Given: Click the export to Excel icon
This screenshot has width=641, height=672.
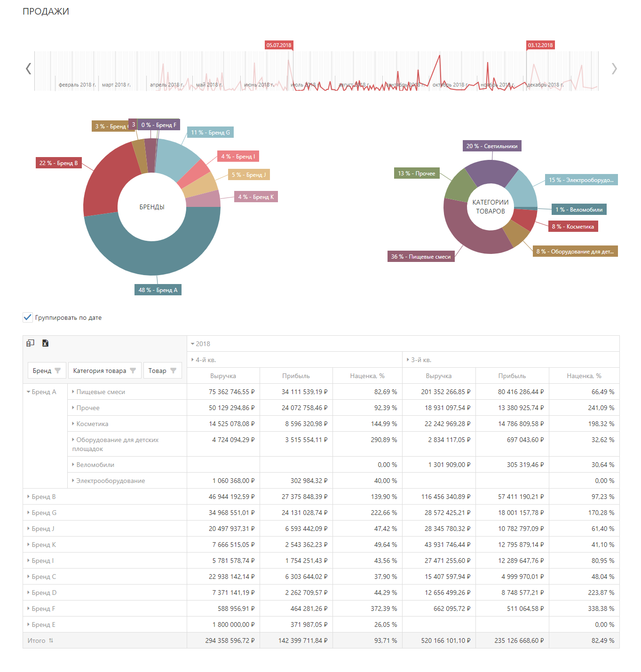Looking at the screenshot, I should 45,343.
